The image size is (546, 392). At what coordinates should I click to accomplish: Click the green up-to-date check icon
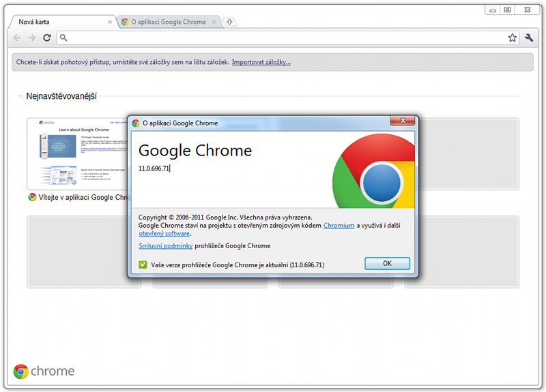143,265
